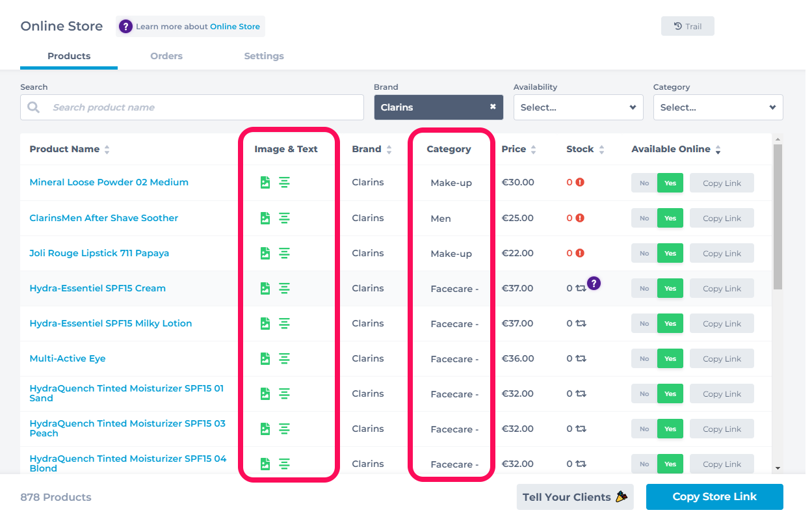Open Multi-Active Eye product link
The image size is (812, 519).
point(68,358)
